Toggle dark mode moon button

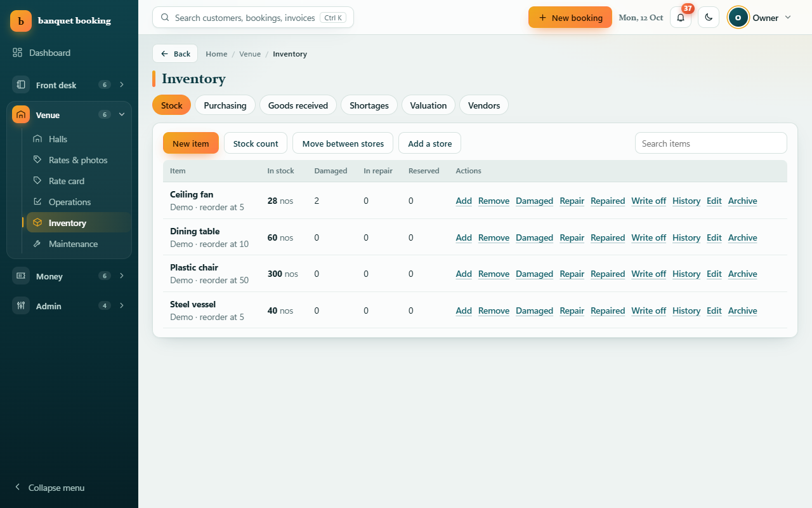pyautogui.click(x=709, y=17)
